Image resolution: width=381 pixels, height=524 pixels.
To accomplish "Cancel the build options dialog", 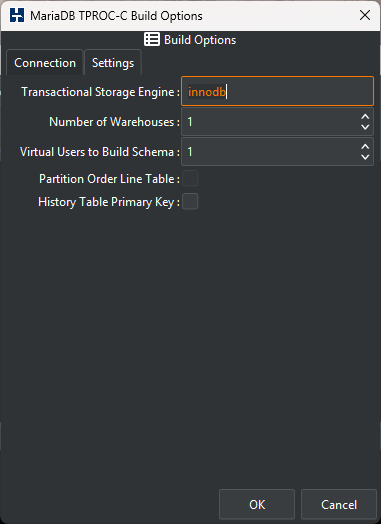I will click(x=339, y=504).
